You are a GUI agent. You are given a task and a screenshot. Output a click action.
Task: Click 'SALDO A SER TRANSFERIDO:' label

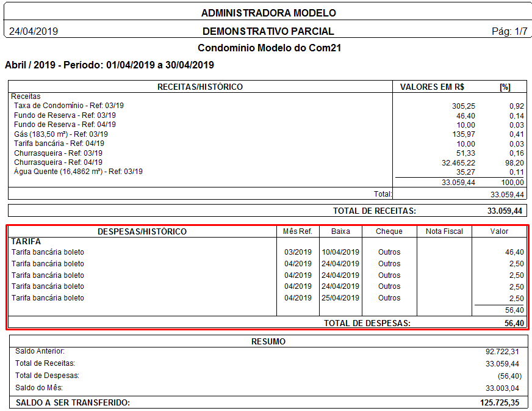click(x=73, y=402)
